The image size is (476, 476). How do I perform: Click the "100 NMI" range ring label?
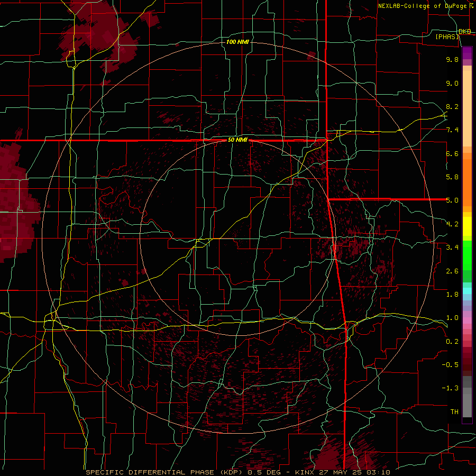point(237,42)
